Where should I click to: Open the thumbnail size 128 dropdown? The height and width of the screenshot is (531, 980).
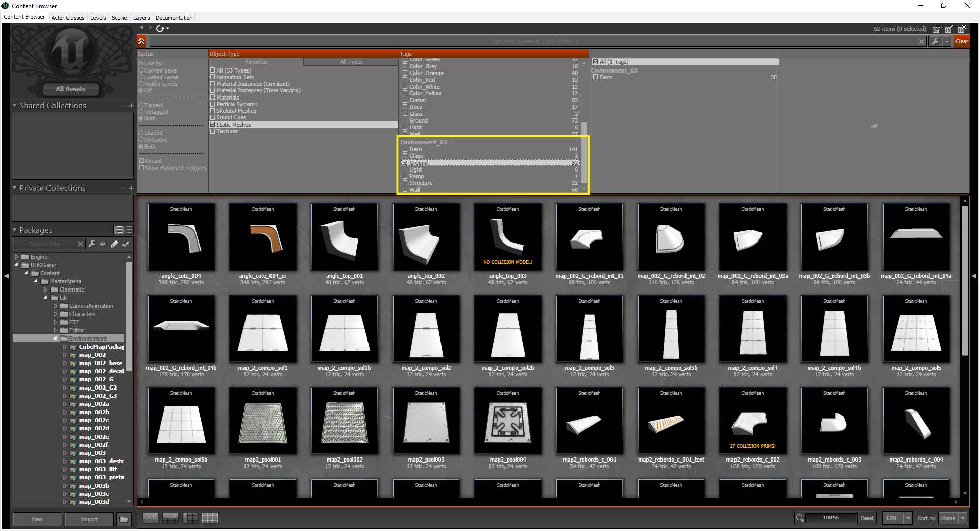coord(908,518)
